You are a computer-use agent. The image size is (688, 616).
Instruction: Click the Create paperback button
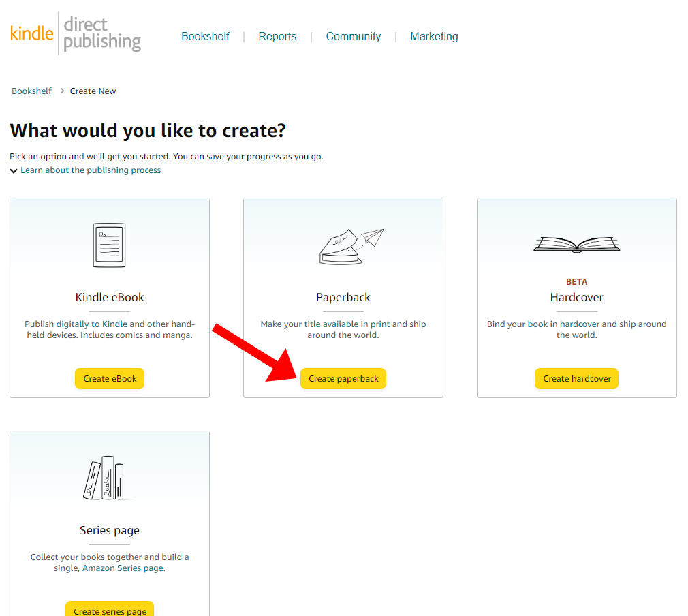(x=343, y=378)
